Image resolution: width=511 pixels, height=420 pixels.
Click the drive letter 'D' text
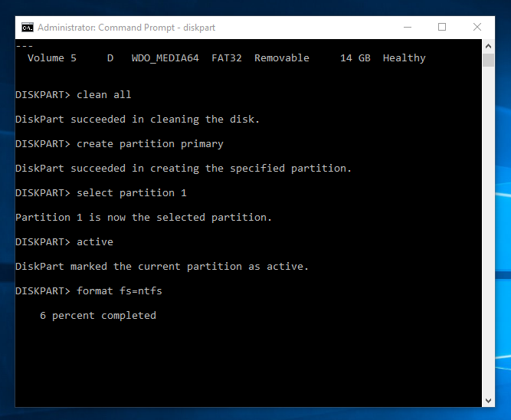pos(110,58)
